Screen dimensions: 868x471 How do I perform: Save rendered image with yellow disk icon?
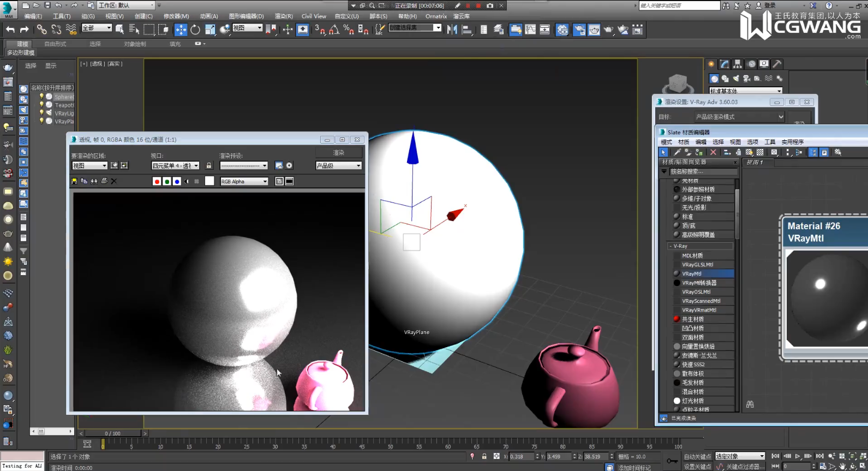pyautogui.click(x=74, y=181)
